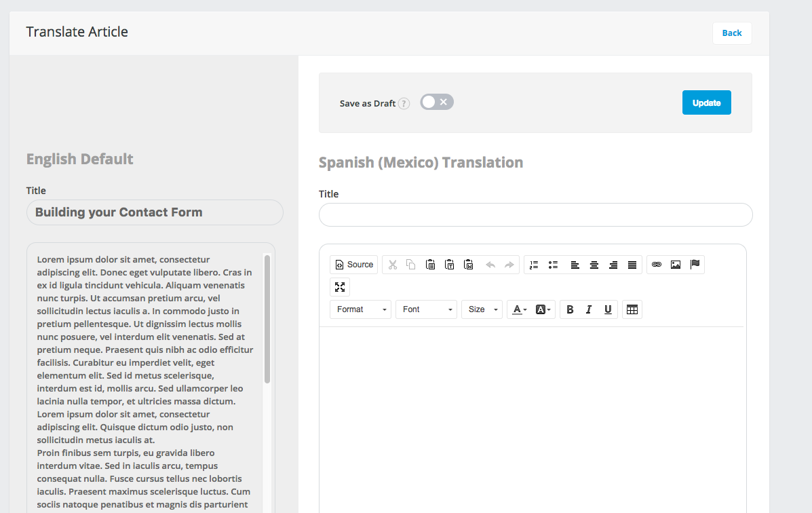Screen dimensions: 812x513
Task: Align text right
Action: pyautogui.click(x=613, y=265)
